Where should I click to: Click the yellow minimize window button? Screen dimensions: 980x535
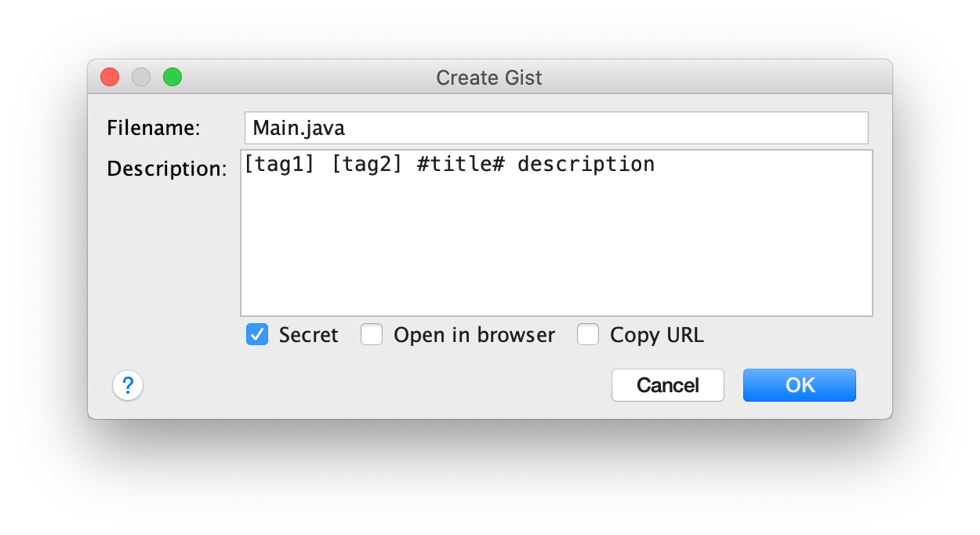[141, 77]
